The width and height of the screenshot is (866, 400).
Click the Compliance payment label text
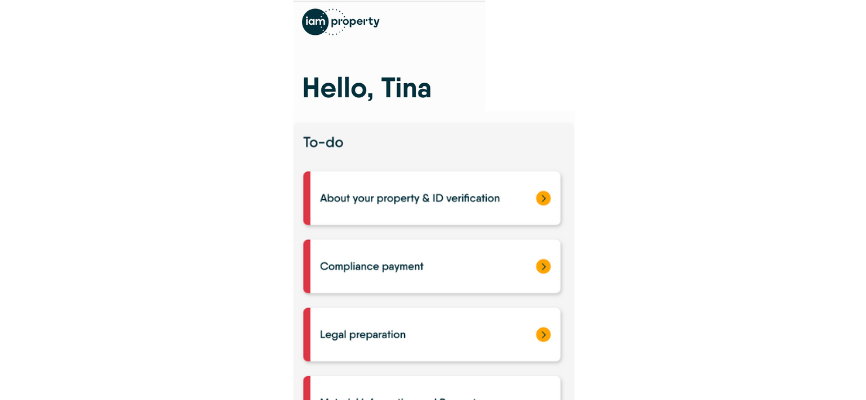[x=372, y=266]
